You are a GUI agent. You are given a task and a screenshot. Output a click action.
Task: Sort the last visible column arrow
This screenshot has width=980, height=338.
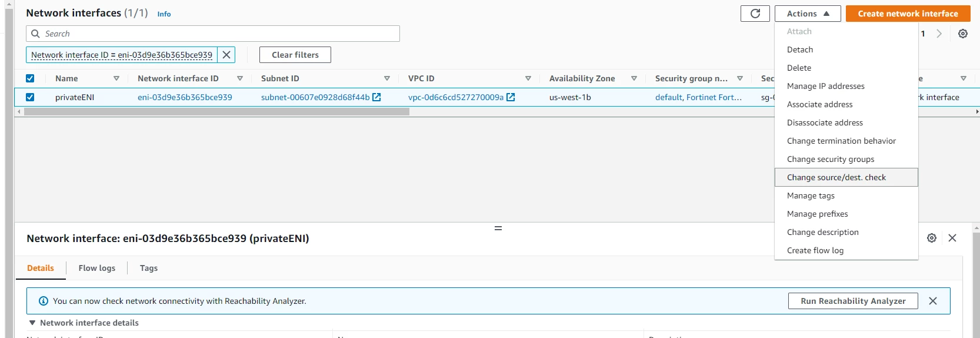click(964, 78)
